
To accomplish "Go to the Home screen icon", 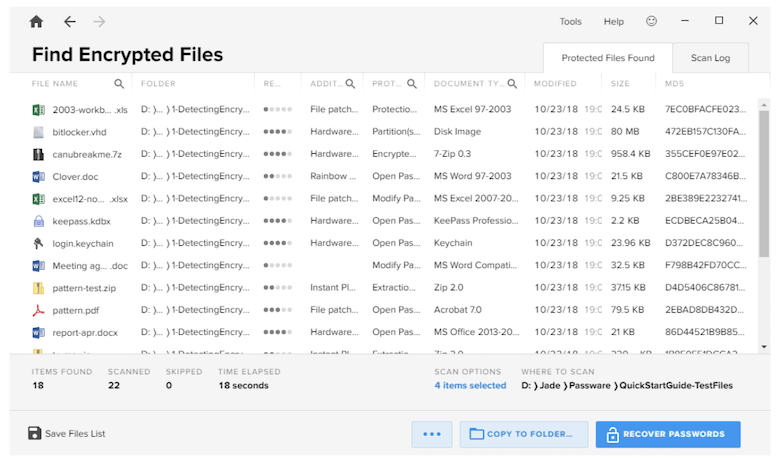I will coord(36,21).
